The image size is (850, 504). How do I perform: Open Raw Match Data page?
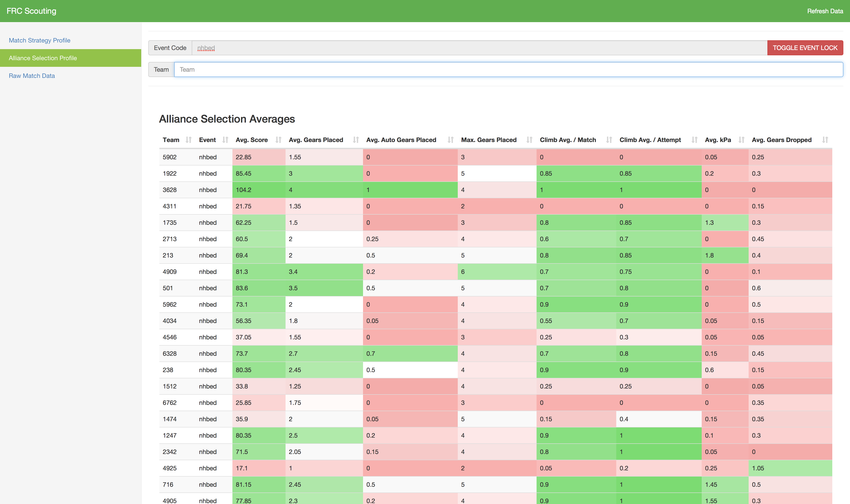click(32, 76)
